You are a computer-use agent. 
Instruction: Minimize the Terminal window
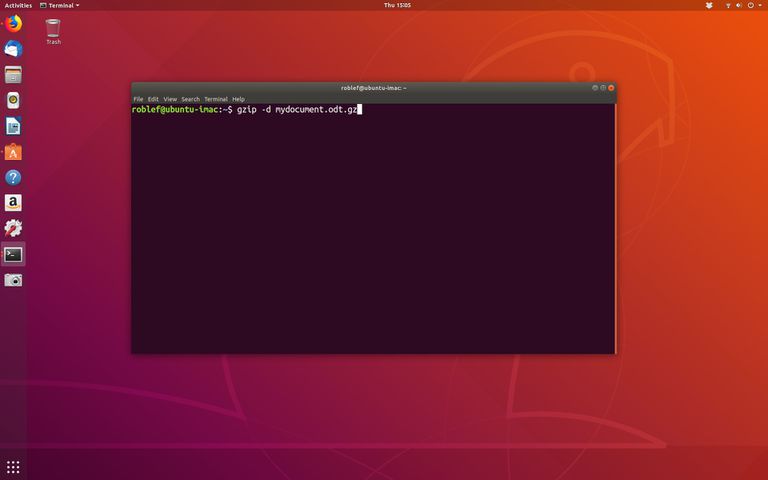coord(595,88)
